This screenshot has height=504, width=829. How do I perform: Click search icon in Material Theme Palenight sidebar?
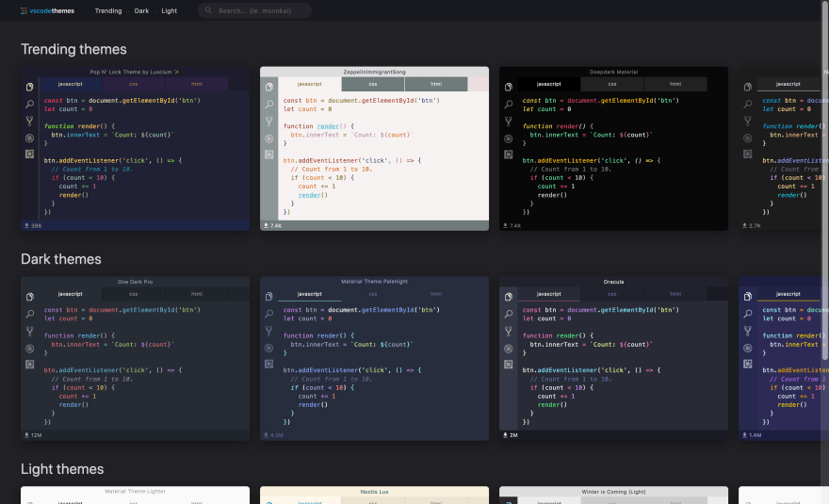(x=269, y=314)
